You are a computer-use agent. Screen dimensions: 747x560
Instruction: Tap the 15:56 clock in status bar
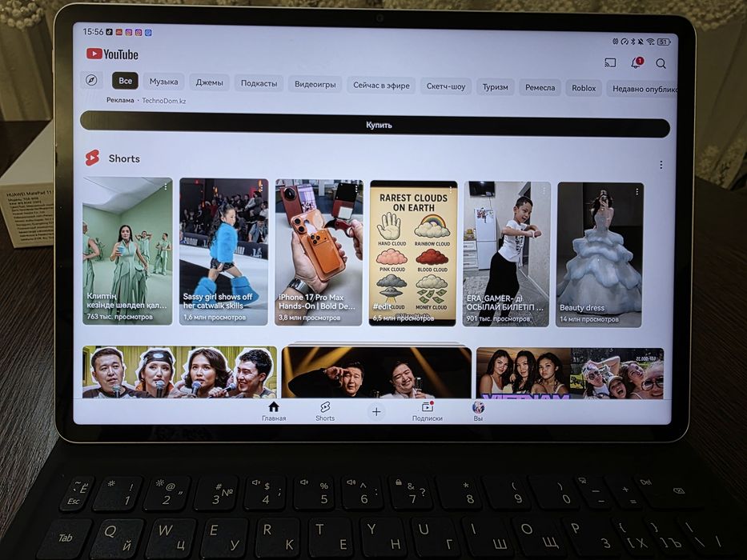click(x=93, y=31)
